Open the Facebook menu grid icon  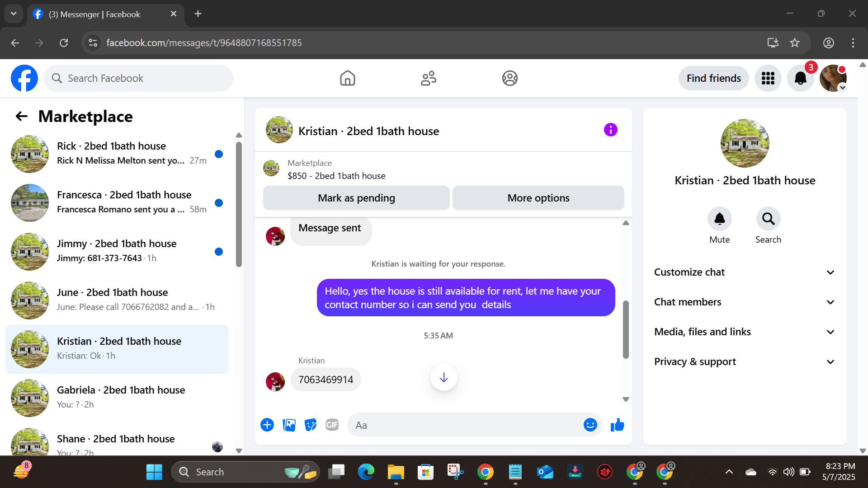pos(768,78)
